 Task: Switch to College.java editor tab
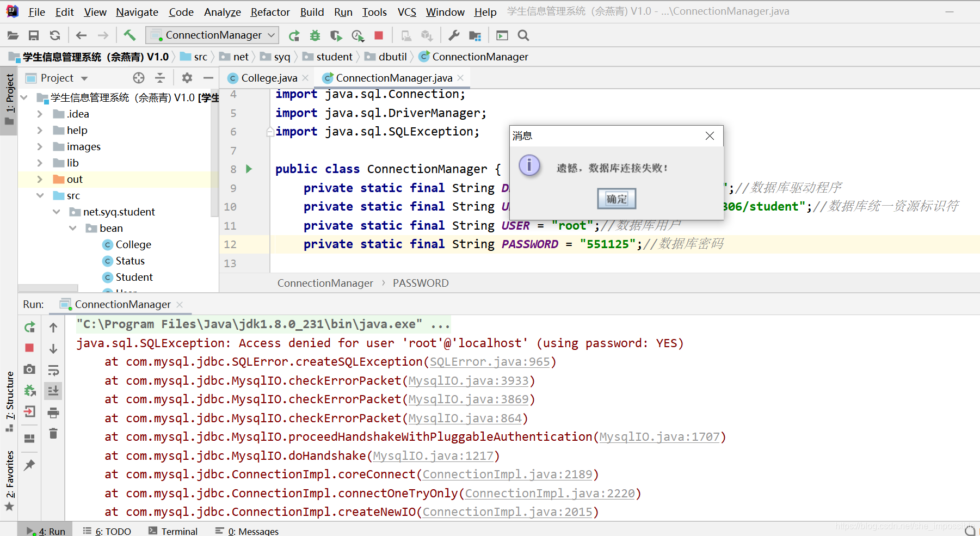click(x=269, y=78)
